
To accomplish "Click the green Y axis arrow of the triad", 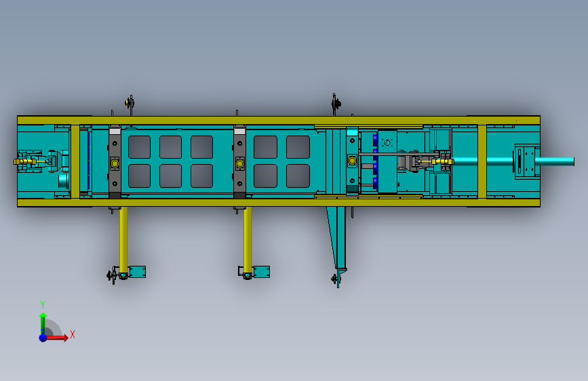I will coord(43,323).
